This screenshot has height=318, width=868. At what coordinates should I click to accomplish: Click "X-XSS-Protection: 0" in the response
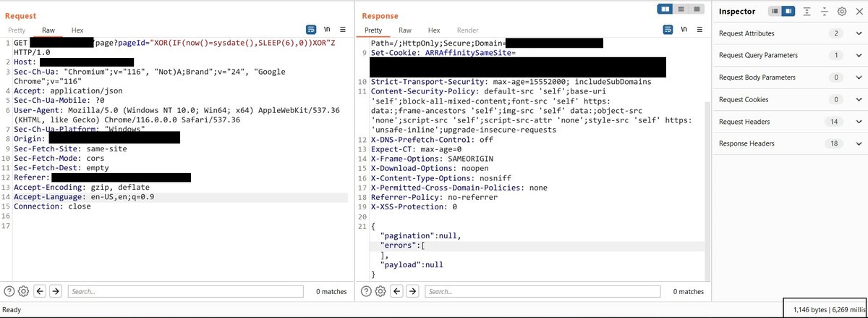point(414,206)
